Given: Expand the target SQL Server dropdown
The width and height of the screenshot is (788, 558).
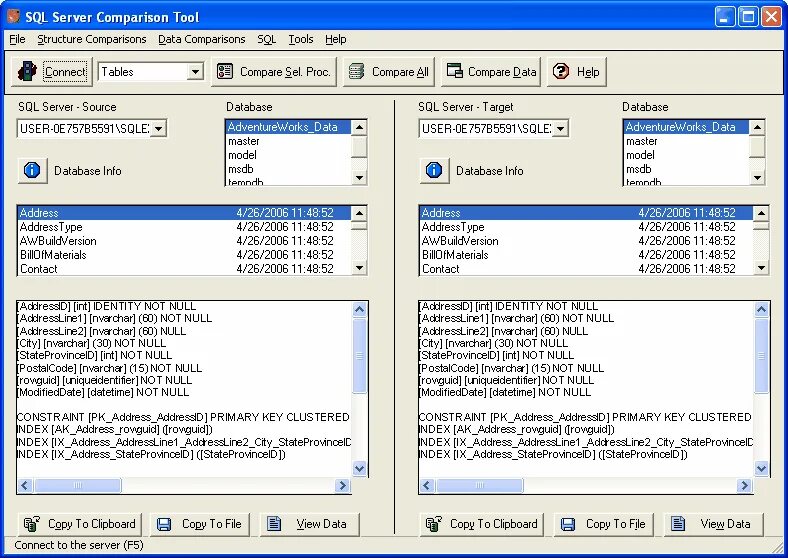Looking at the screenshot, I should 560,129.
